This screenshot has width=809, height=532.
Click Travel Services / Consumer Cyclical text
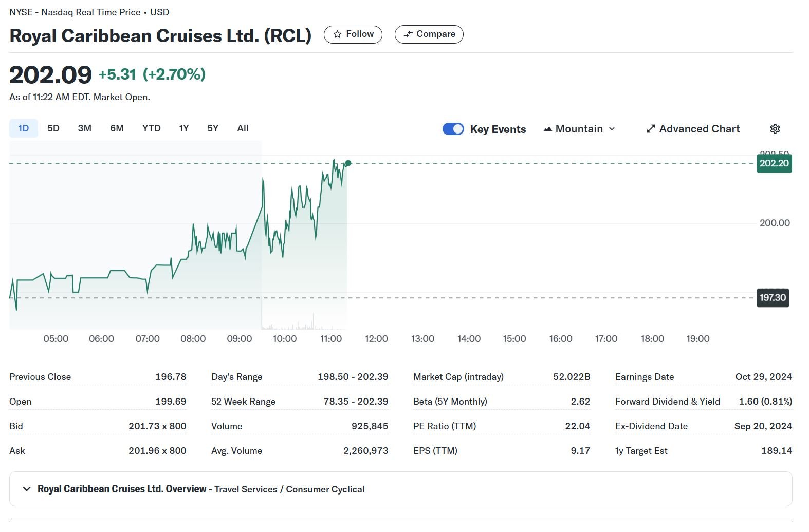tap(289, 489)
